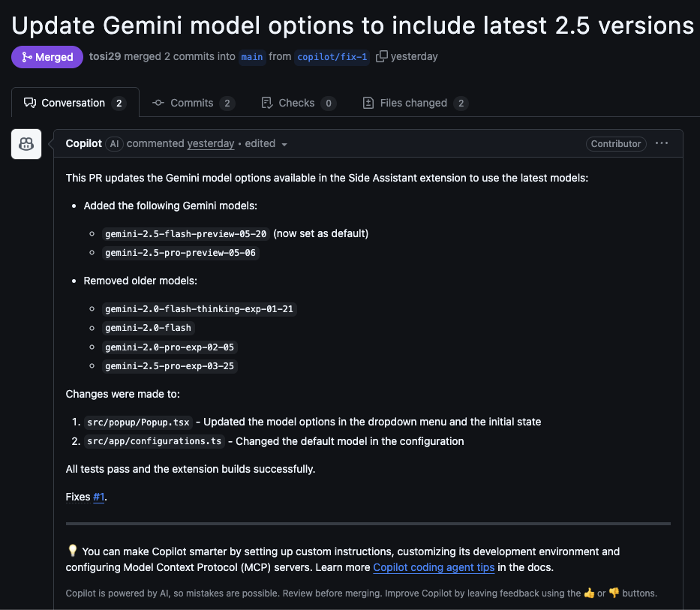Click the main branch label
This screenshot has width=700, height=610.
pyautogui.click(x=252, y=57)
